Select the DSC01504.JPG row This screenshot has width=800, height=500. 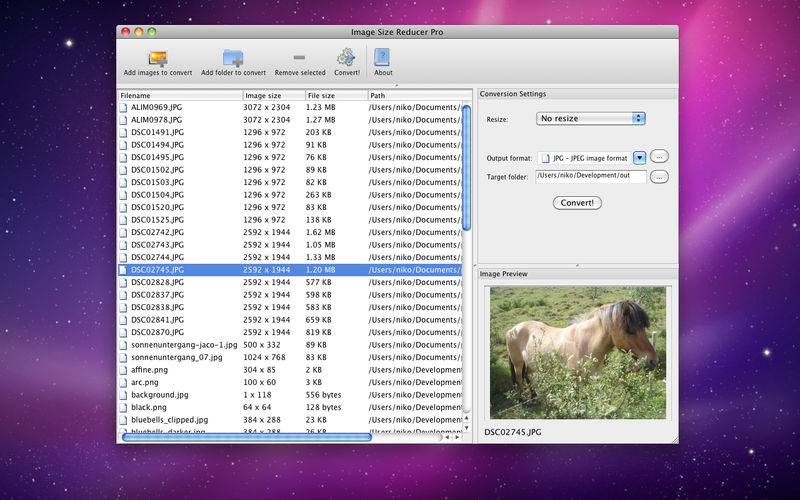pos(290,195)
